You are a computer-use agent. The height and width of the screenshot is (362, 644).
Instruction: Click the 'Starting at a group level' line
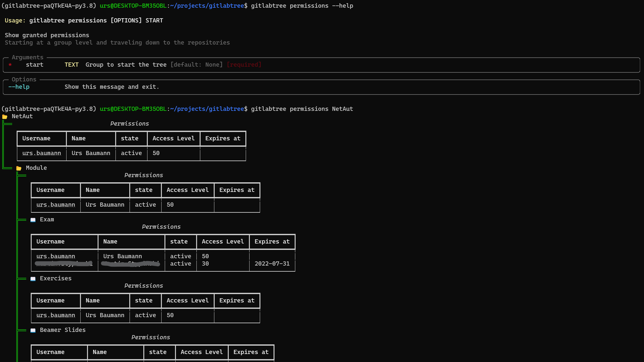[117, 43]
